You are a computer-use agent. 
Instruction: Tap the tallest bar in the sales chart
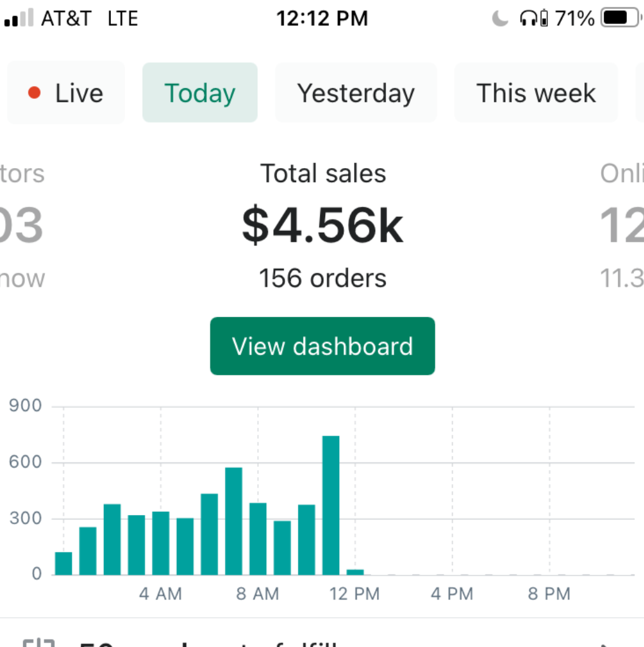click(x=331, y=506)
